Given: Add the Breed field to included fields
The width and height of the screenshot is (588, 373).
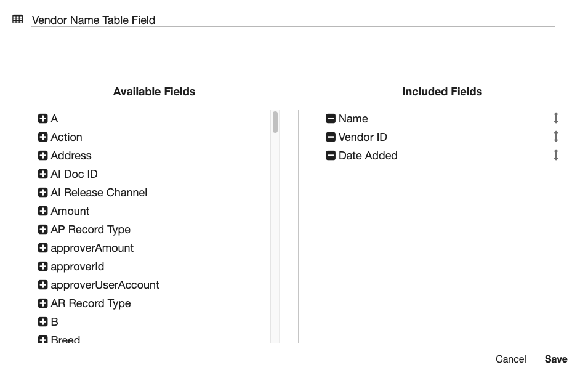Looking at the screenshot, I should 42,340.
